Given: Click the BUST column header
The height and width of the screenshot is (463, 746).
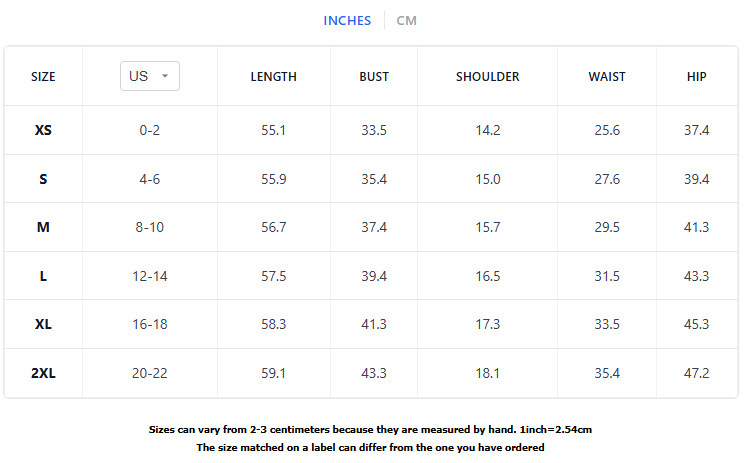Looking at the screenshot, I should coord(374,77).
